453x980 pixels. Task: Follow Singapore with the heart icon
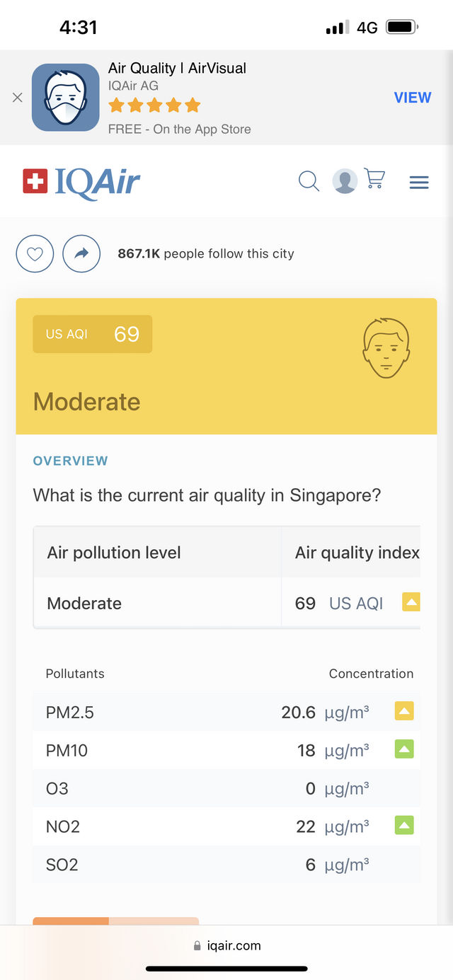(x=35, y=253)
